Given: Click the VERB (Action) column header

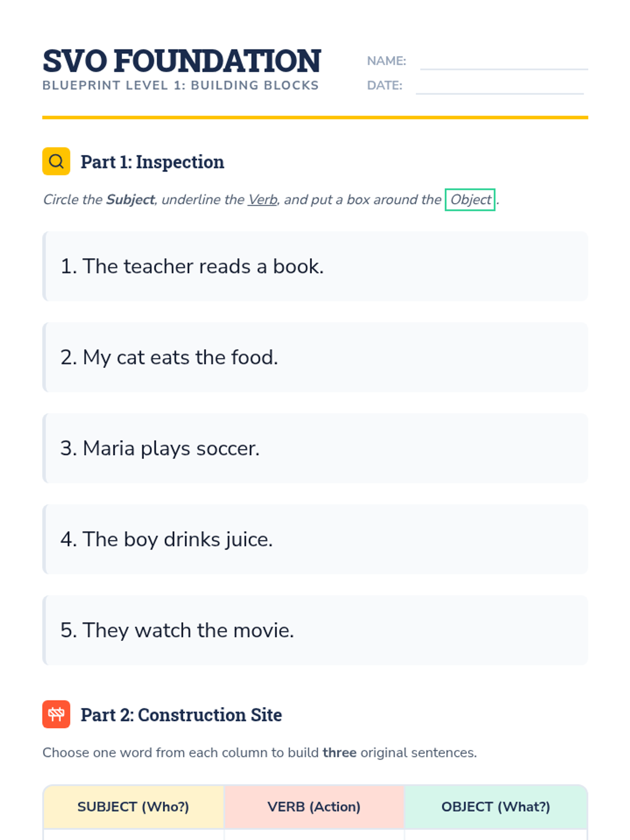Looking at the screenshot, I should [x=314, y=807].
